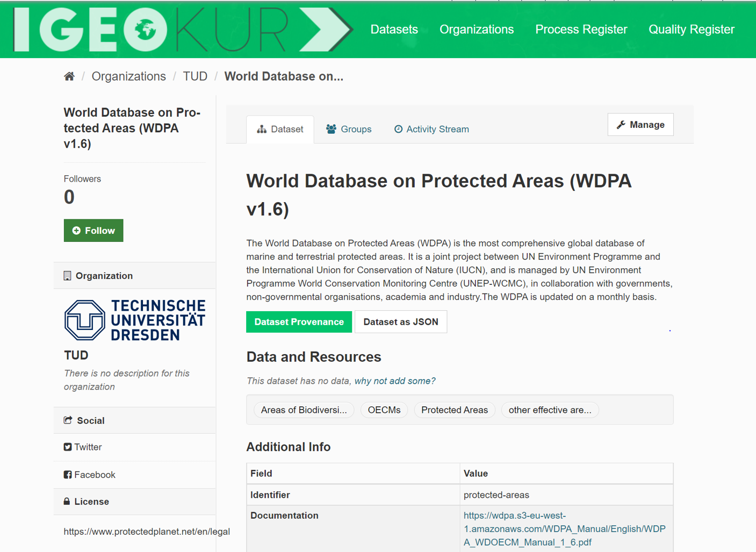The image size is (756, 552).
Task: Click the Documentation field cell
Action: point(353,529)
